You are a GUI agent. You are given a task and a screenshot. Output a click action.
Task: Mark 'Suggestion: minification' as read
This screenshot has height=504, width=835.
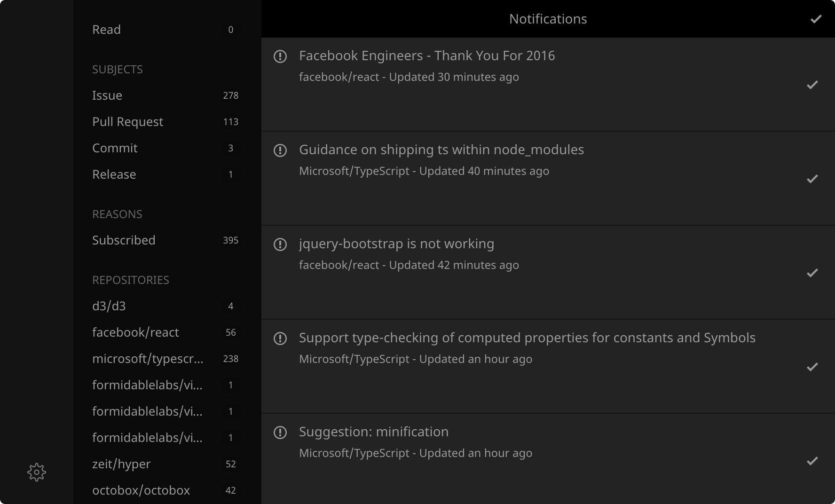click(812, 461)
